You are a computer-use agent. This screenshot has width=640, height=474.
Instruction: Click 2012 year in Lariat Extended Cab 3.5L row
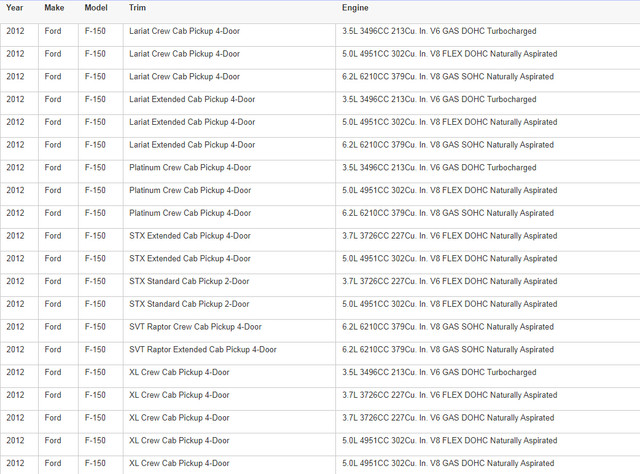15,99
